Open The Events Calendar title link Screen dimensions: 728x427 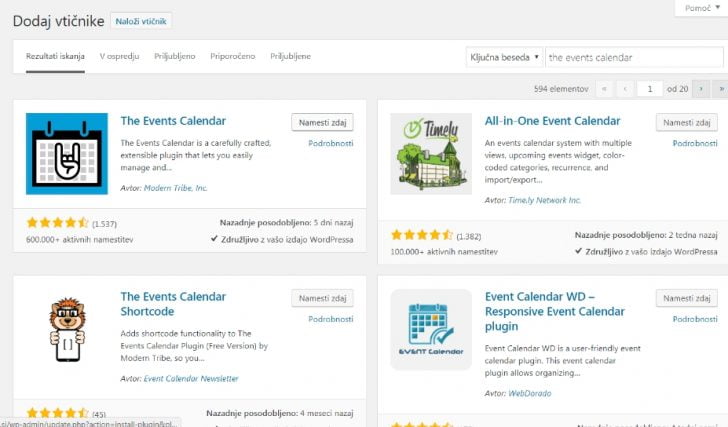coord(173,121)
